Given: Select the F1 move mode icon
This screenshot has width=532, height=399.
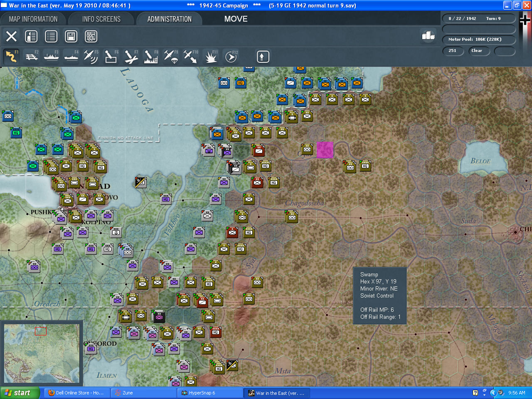Looking at the screenshot, I should click(x=11, y=57).
